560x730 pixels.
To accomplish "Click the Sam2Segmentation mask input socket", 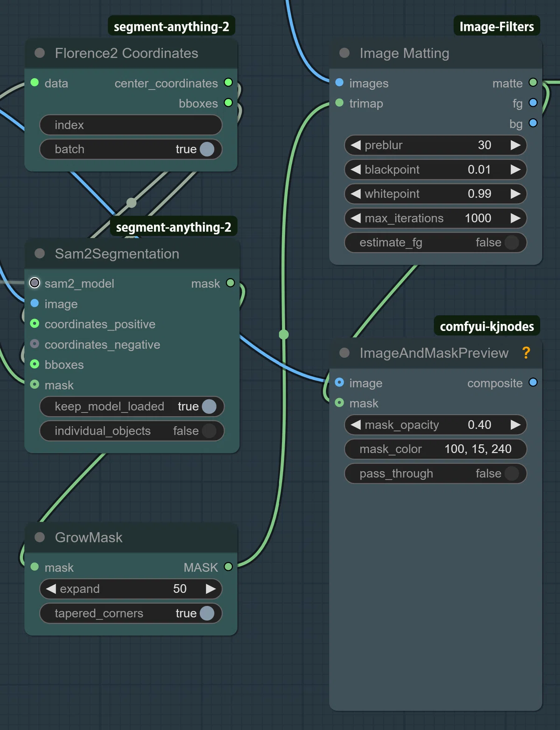I will point(35,385).
